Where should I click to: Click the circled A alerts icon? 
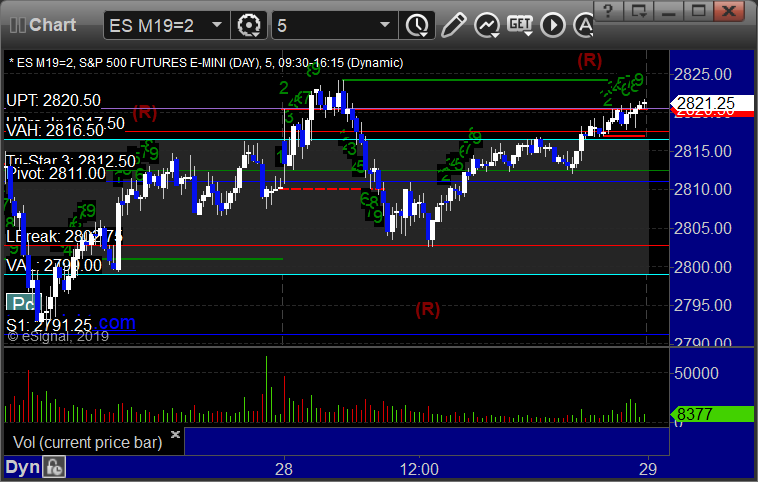coord(579,23)
